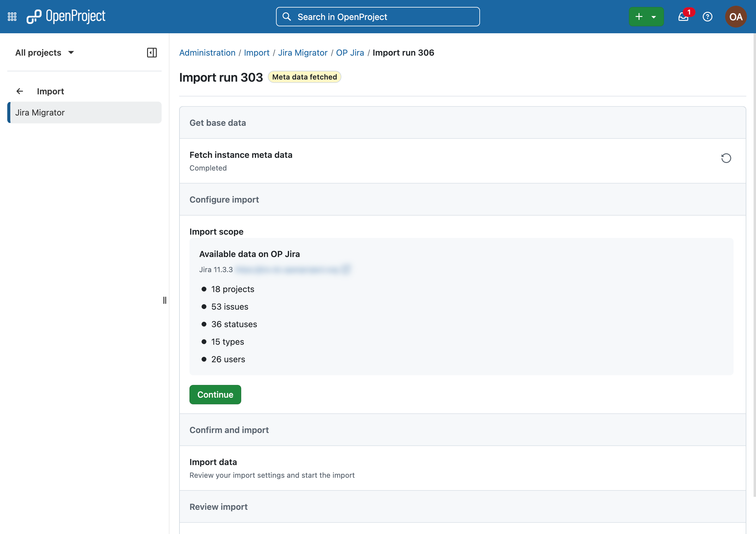Focus the Search in OpenProject field
Viewport: 756px width, 534px height.
(378, 17)
